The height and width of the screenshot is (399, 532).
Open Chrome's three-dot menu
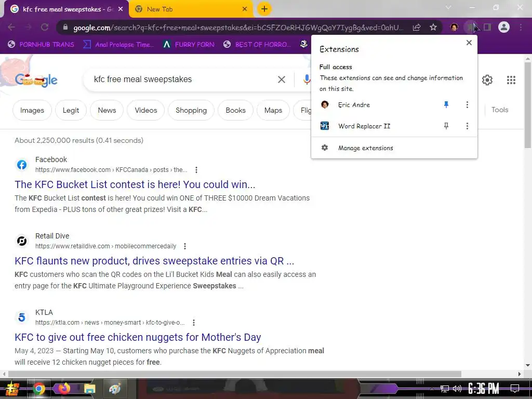[x=521, y=27]
